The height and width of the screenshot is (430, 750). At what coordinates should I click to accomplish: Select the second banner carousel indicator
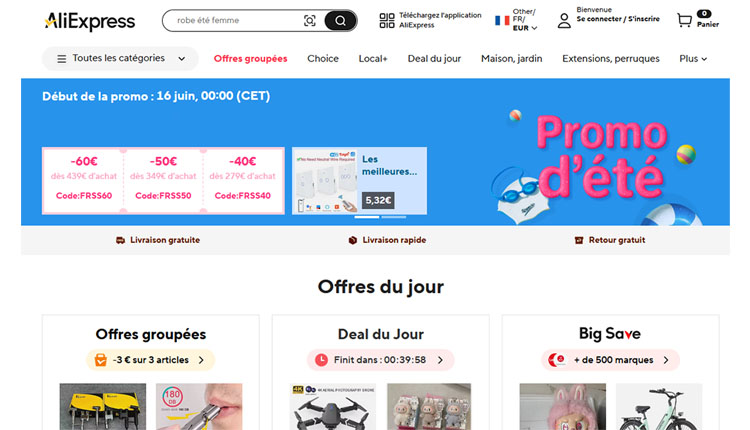(x=394, y=217)
